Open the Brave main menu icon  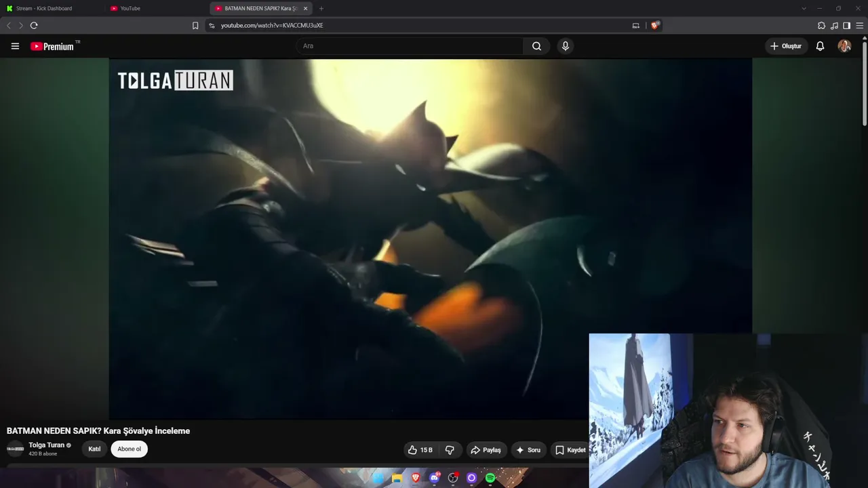coord(860,26)
